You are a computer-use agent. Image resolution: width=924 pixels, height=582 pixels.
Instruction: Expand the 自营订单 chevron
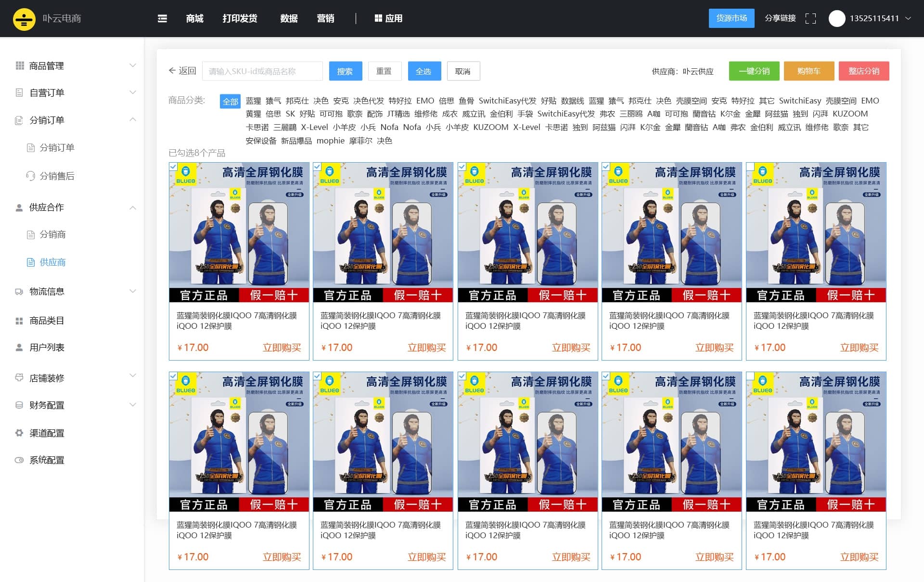click(133, 92)
